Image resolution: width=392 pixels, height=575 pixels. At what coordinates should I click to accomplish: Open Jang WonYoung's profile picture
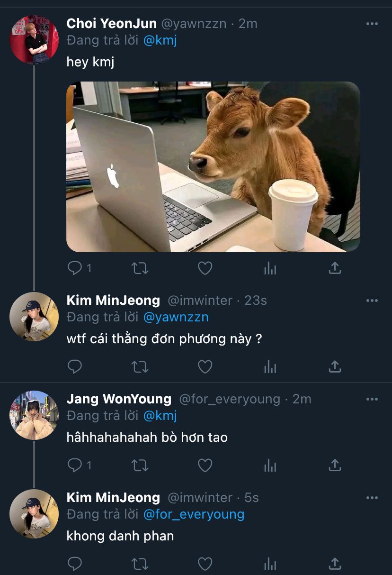(34, 415)
